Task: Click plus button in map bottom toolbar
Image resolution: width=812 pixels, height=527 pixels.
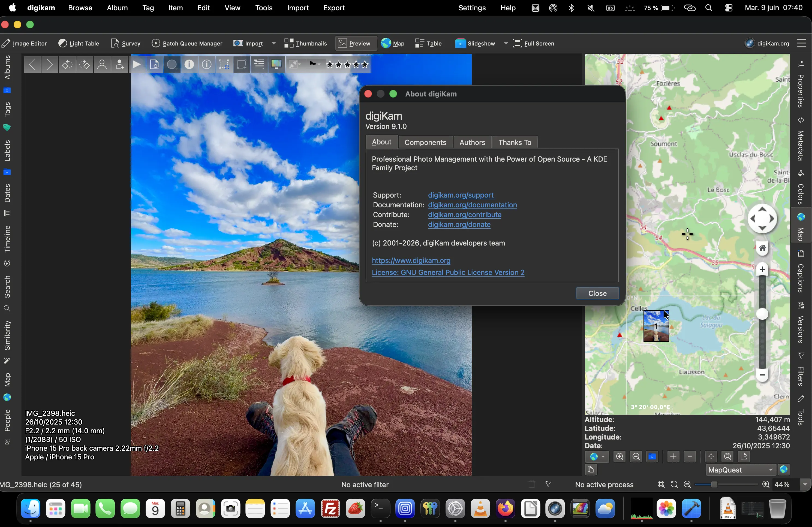Action: click(x=673, y=456)
